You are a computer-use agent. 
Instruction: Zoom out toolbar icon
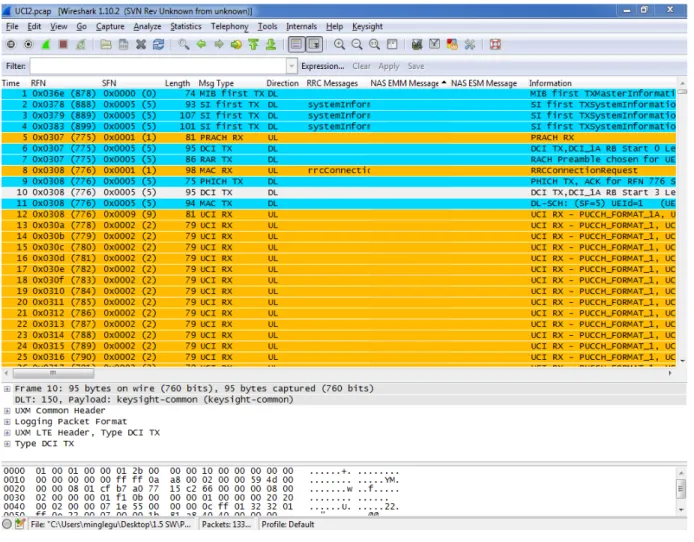(357, 45)
